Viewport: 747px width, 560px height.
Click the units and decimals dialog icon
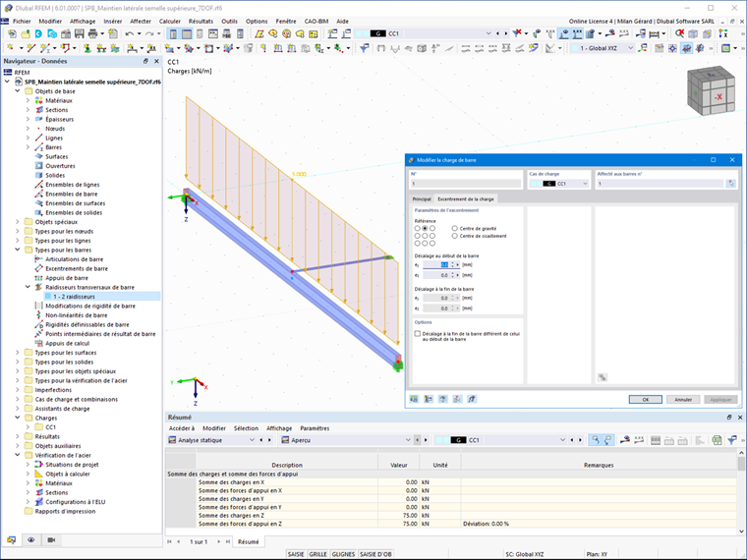click(x=414, y=399)
